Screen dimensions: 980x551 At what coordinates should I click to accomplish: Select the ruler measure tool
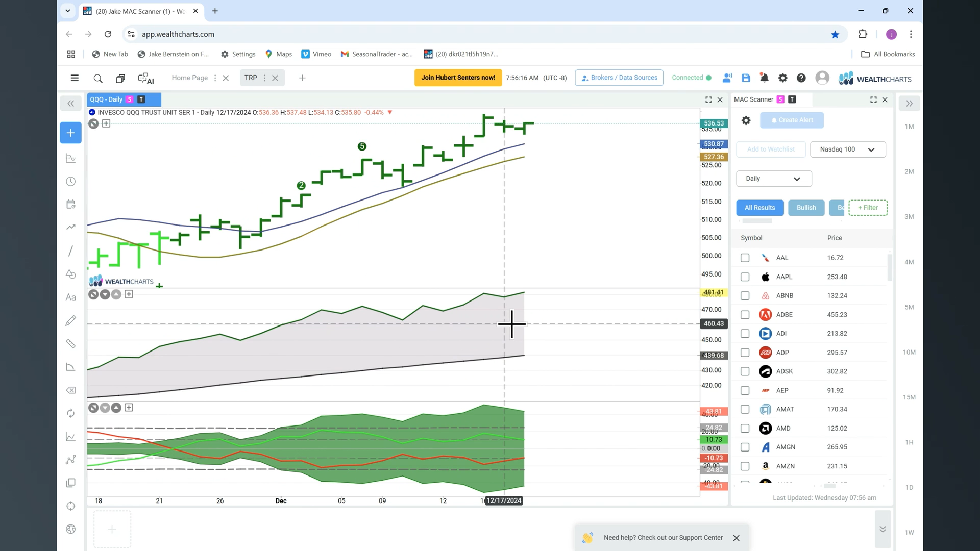pos(71,344)
